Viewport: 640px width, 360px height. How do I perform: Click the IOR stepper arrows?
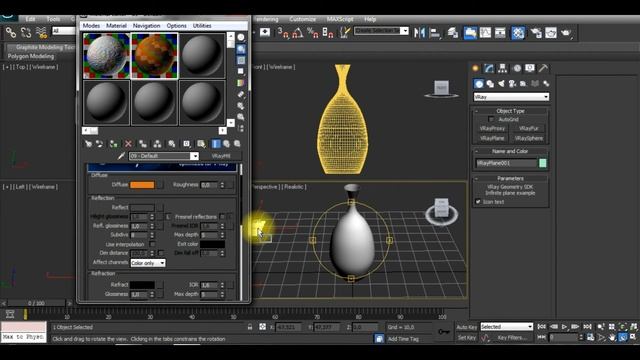(222, 285)
